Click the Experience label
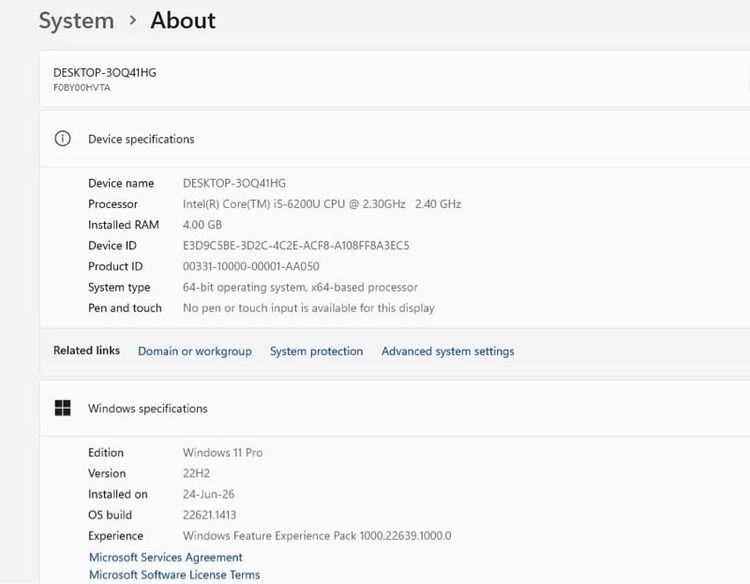Viewport: 750px width, 584px height. click(x=116, y=536)
